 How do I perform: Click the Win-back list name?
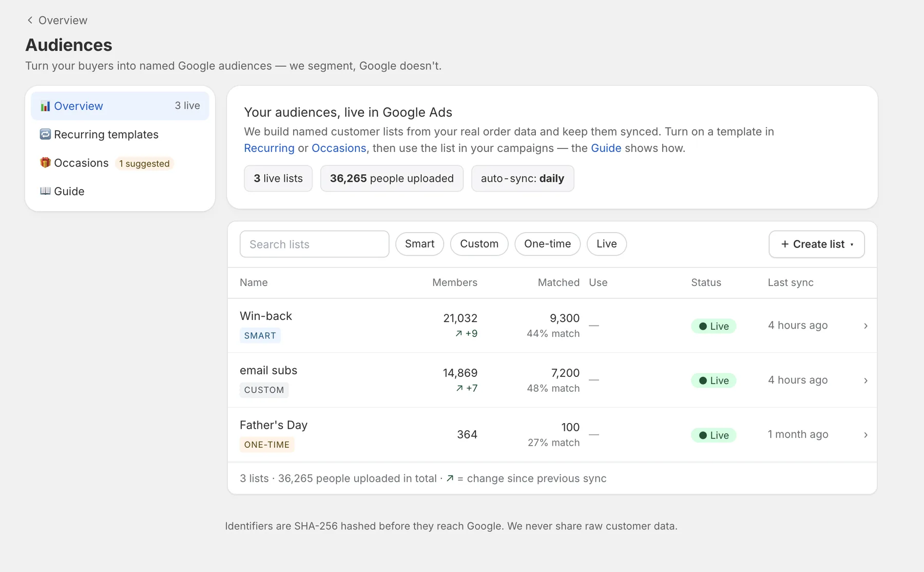[x=266, y=316]
